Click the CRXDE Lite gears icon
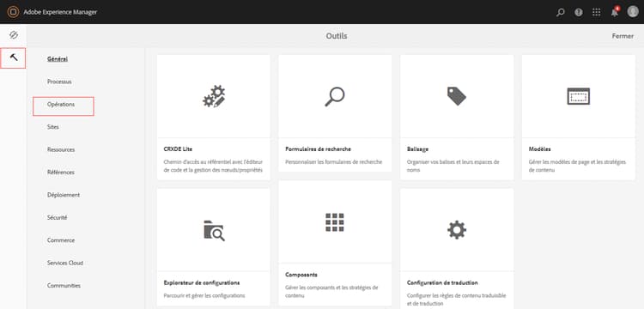The width and height of the screenshot is (644, 309). (x=214, y=96)
